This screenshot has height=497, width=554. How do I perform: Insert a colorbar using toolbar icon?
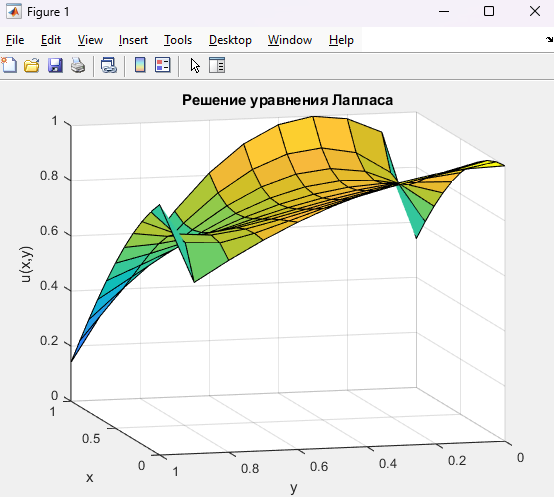140,65
